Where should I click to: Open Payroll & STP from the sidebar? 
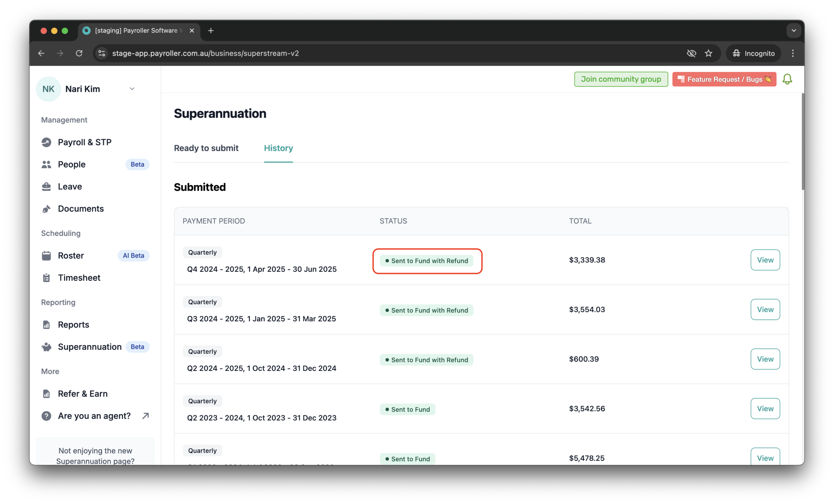point(47,142)
